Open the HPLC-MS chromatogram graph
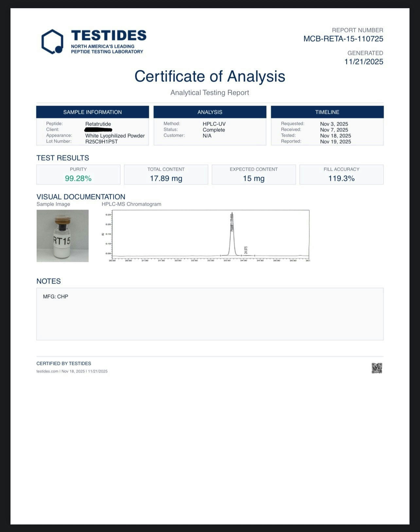 (206, 235)
